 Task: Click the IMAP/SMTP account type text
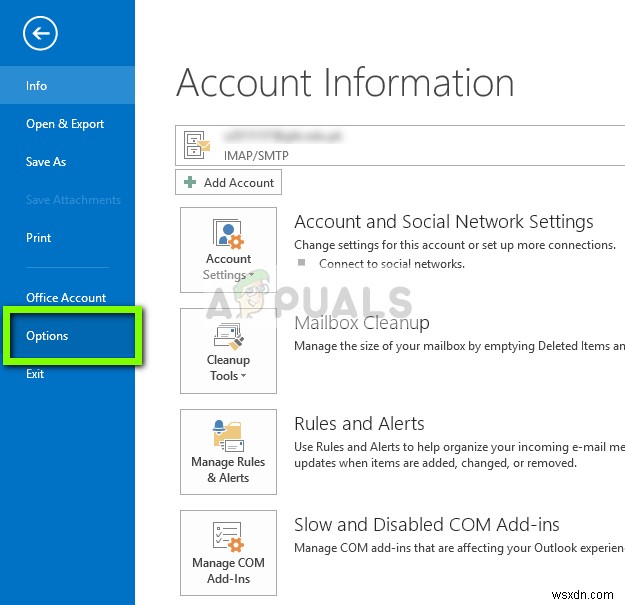pyautogui.click(x=256, y=155)
